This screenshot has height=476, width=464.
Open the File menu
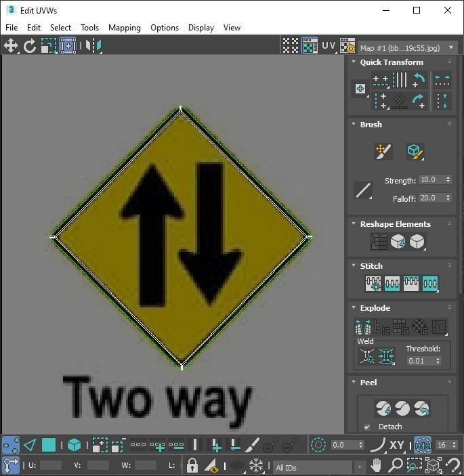12,28
